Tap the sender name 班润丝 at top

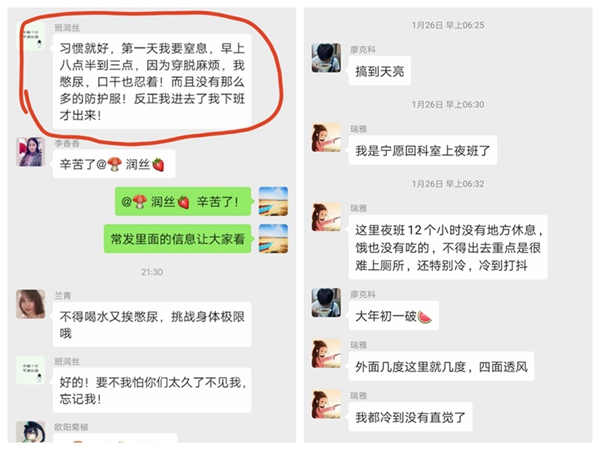pos(67,28)
